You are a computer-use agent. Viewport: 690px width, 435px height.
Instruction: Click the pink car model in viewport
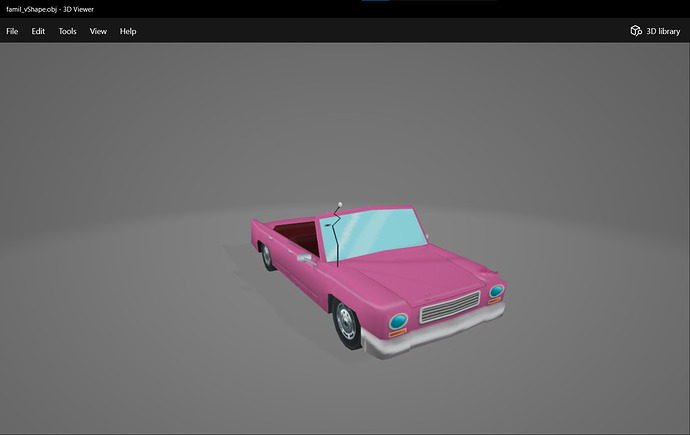click(x=378, y=280)
